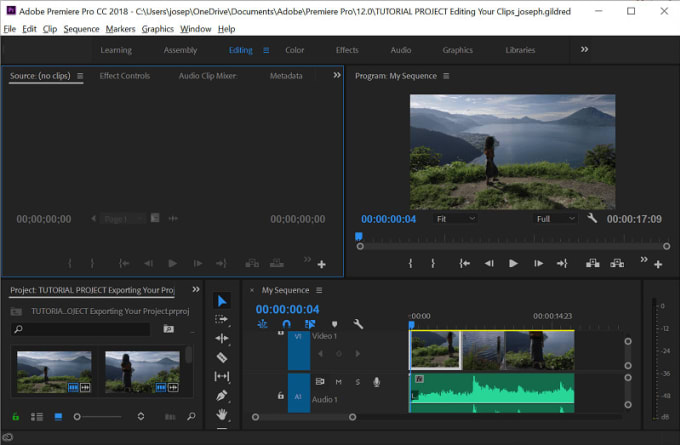This screenshot has height=445, width=680.
Task: Select the Hand tool
Action: (222, 414)
